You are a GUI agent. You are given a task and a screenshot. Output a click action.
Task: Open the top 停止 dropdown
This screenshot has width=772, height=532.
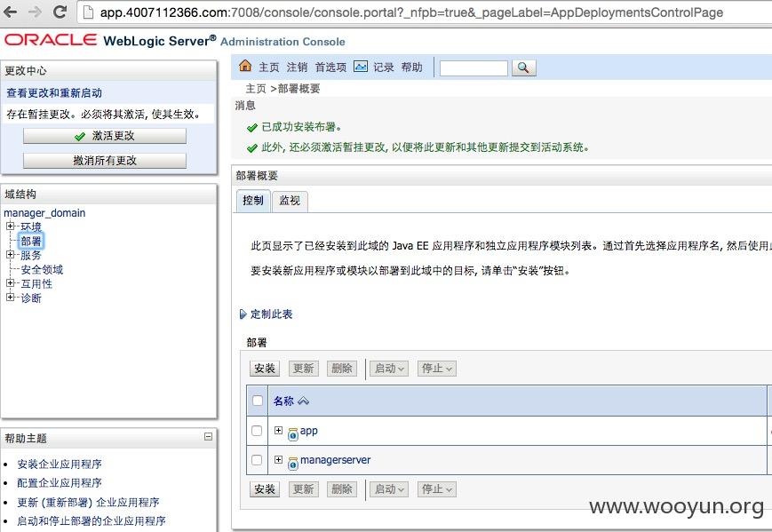click(x=437, y=368)
